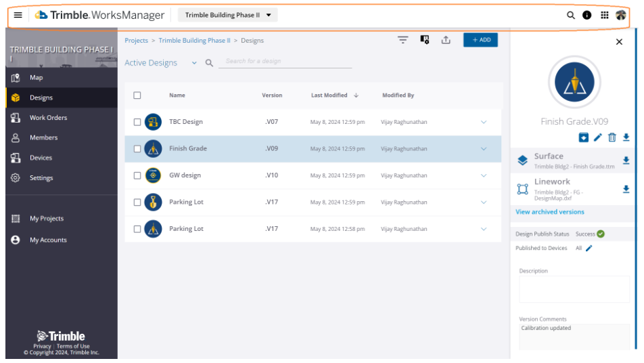Open Settings in the sidebar
The height and width of the screenshot is (363, 644).
(62, 178)
